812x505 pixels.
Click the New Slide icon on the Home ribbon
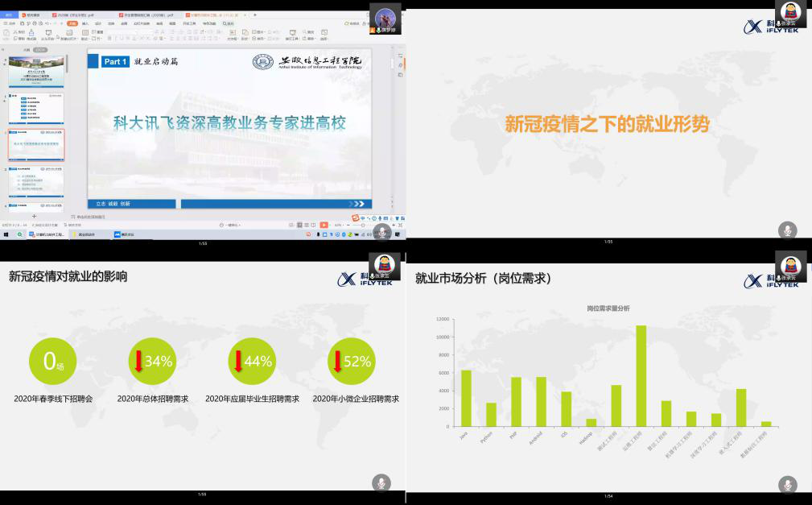coord(48,36)
